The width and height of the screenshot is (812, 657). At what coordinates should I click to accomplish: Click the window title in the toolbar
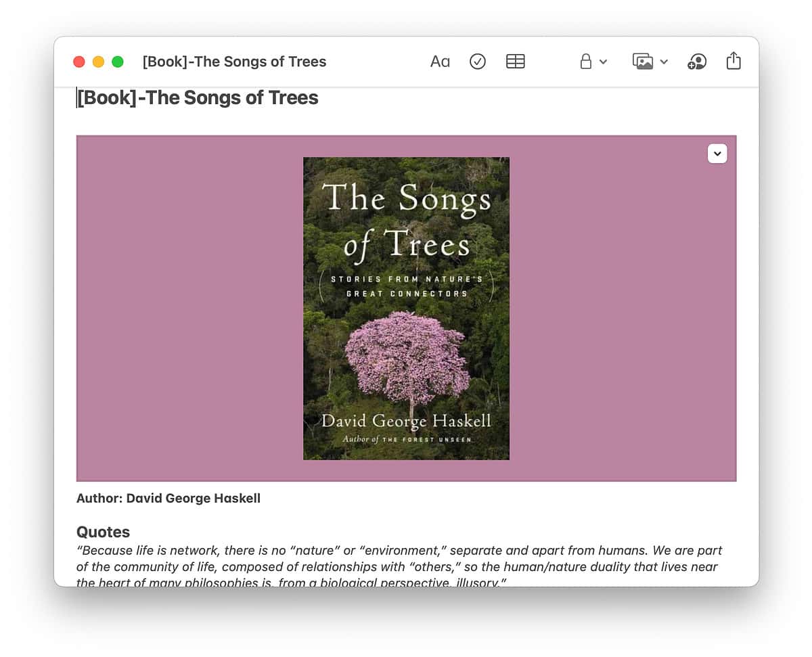tap(234, 62)
